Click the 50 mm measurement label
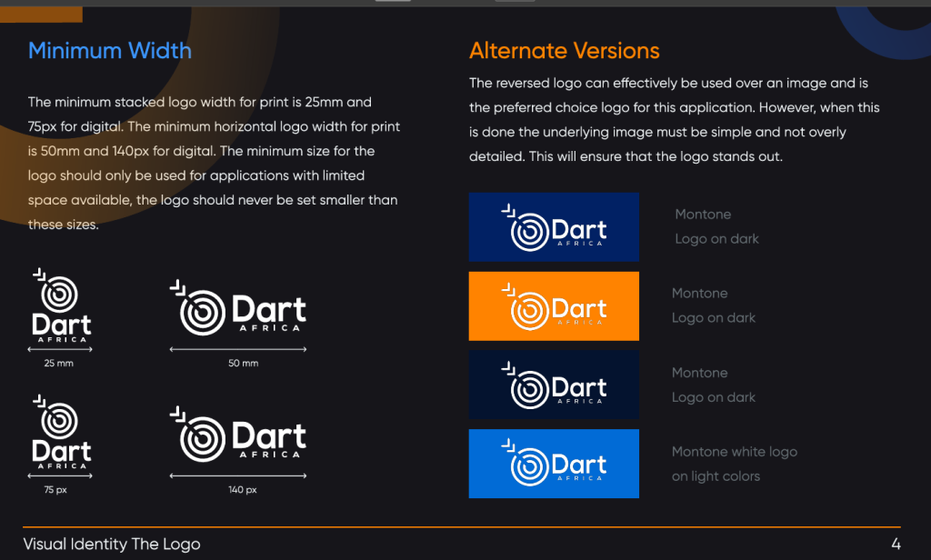This screenshot has height=560, width=931. tap(243, 364)
